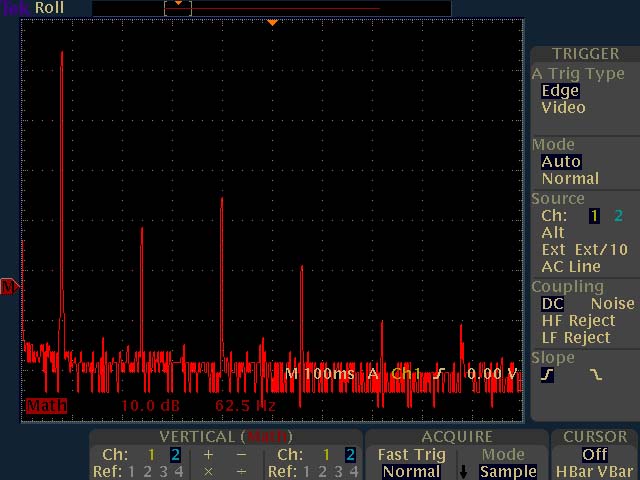
Task: Open the ACQUIRE panel header
Action: (x=457, y=437)
